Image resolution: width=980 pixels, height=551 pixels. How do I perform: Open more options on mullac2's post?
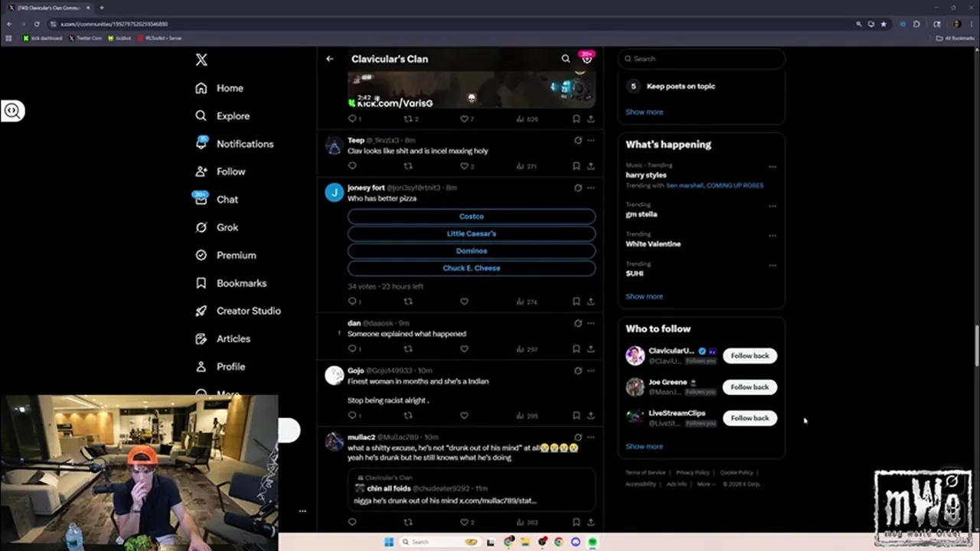[591, 437]
